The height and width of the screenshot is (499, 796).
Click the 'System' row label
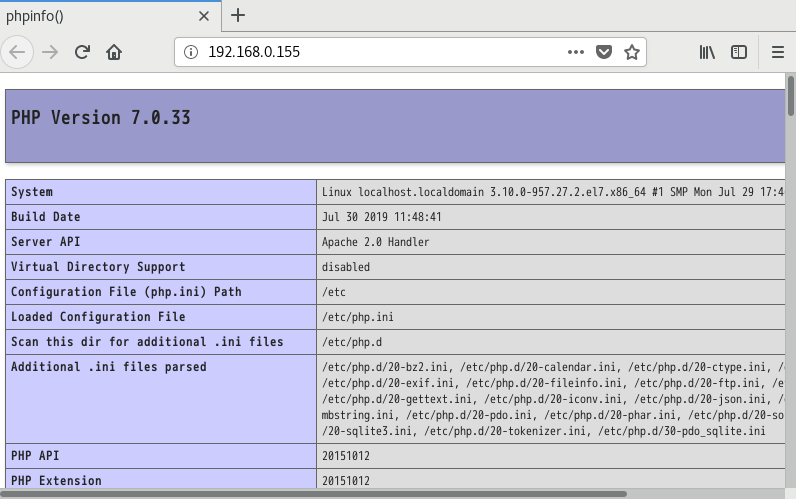point(32,192)
